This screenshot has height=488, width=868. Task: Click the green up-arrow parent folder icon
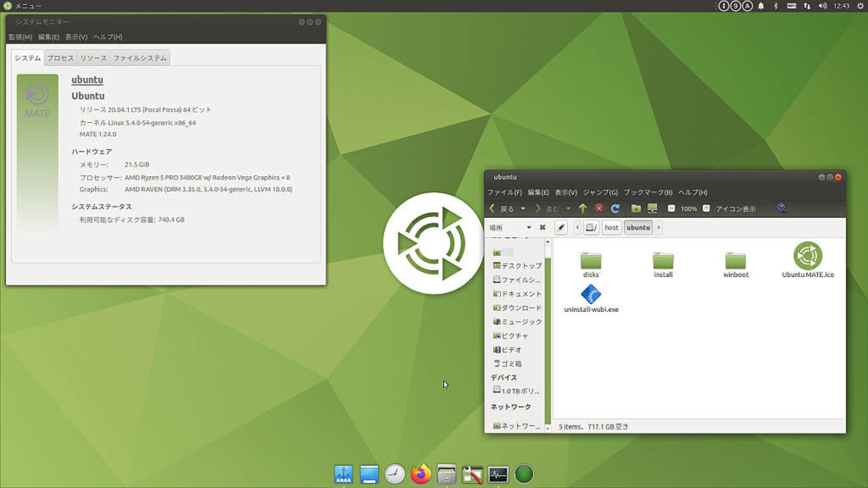[x=582, y=209]
